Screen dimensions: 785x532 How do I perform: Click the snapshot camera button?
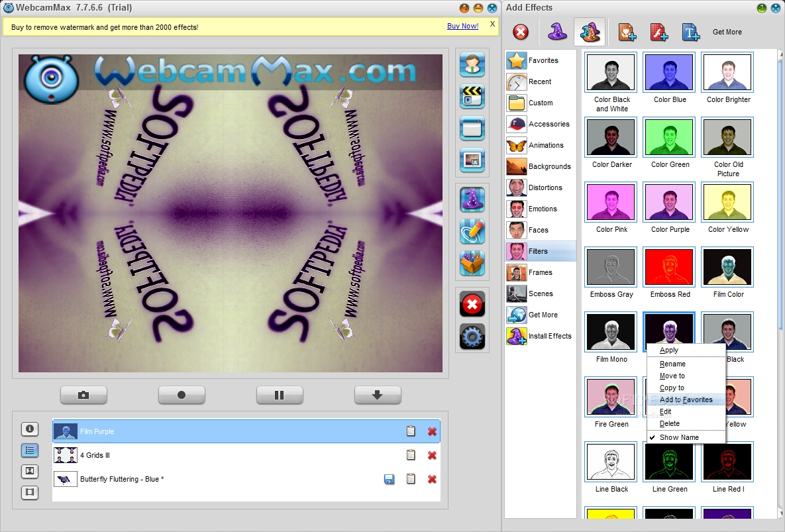tap(83, 395)
